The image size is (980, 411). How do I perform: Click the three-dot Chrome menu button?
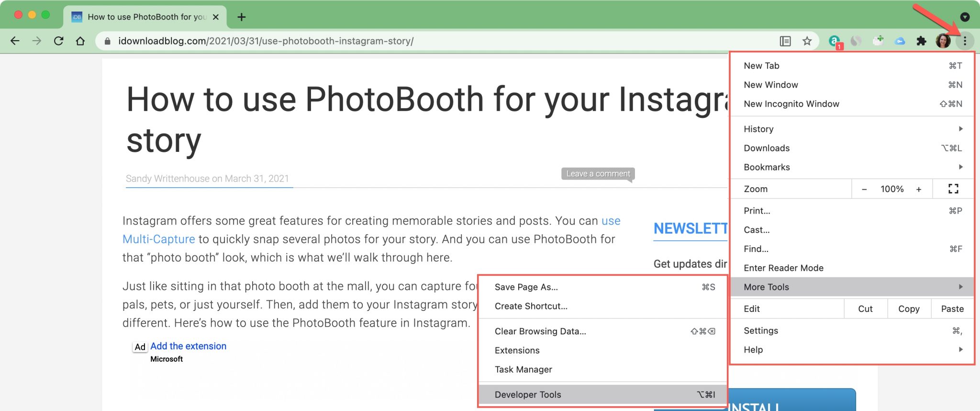click(965, 41)
